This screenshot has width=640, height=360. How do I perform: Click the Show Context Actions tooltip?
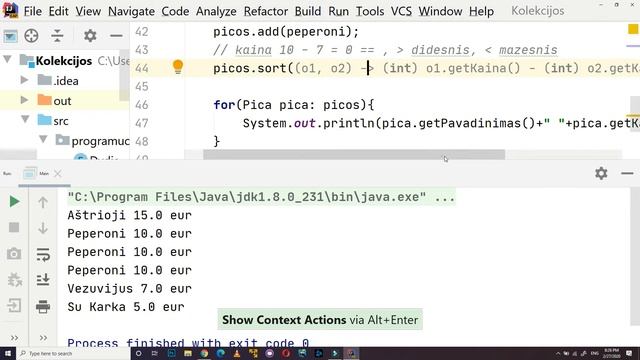point(320,320)
